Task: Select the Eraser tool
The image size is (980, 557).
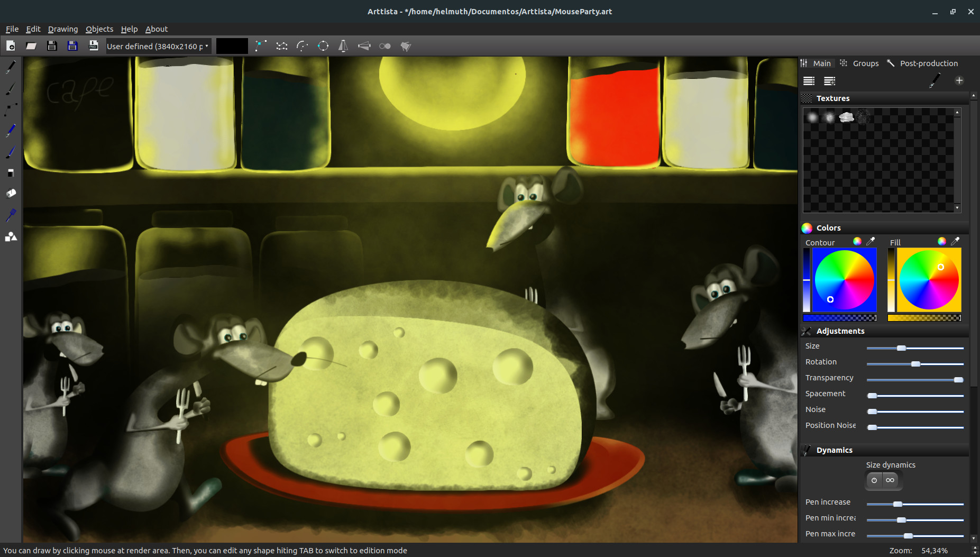Action: tap(10, 172)
